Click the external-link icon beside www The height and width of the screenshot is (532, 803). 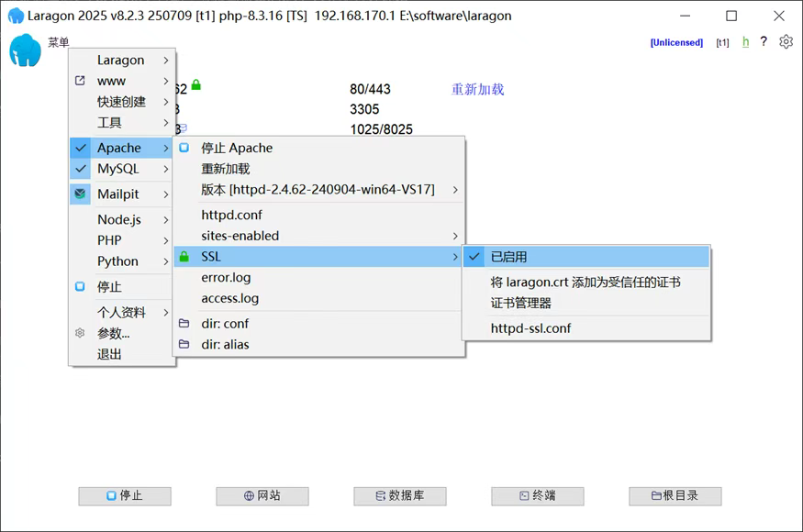click(x=80, y=81)
